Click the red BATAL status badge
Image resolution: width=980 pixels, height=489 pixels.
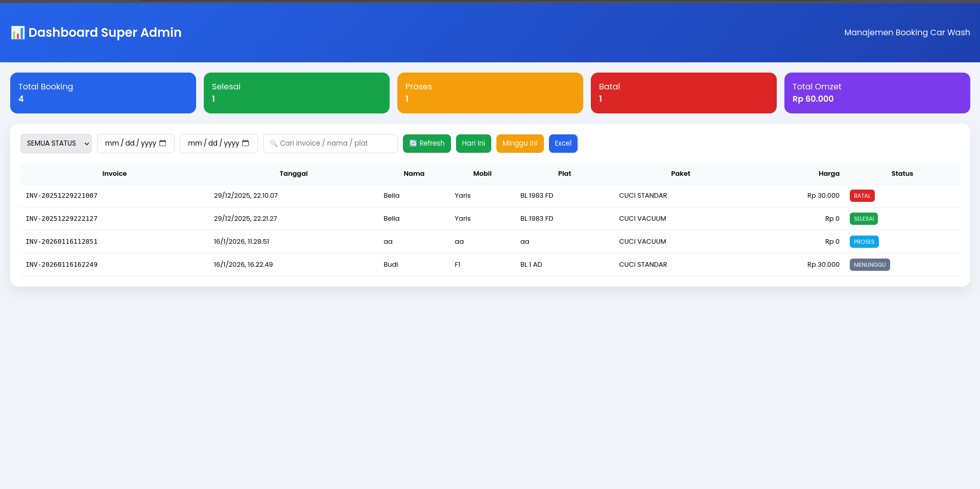(x=862, y=196)
